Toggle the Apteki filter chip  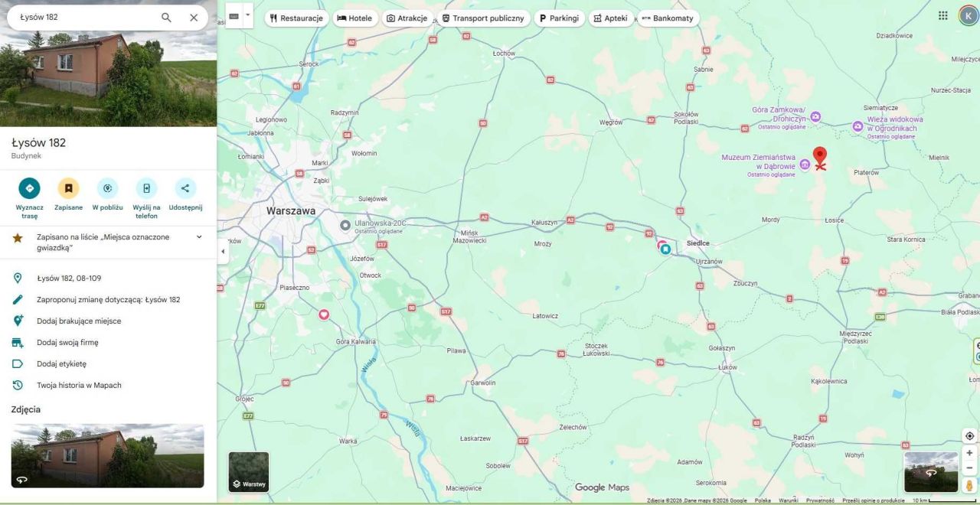[610, 18]
